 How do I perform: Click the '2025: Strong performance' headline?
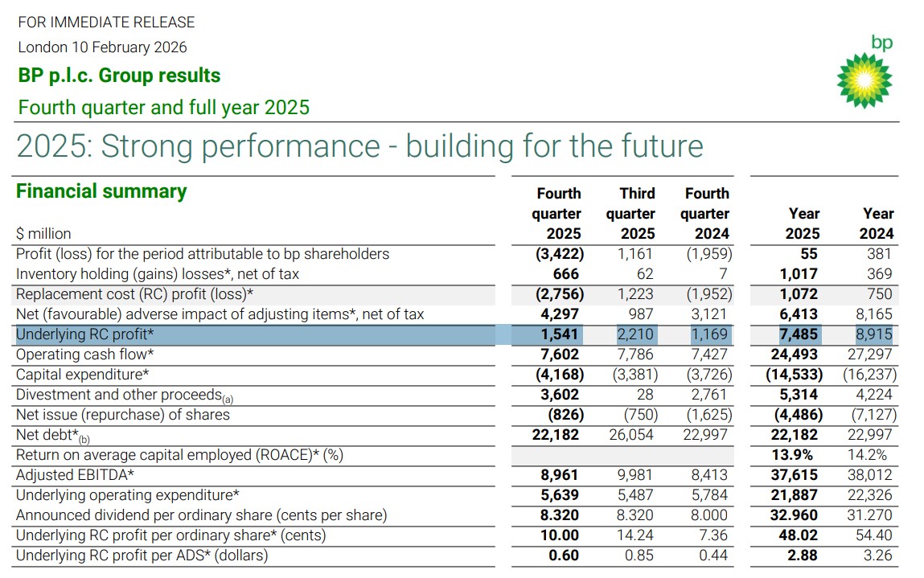pyautogui.click(x=359, y=146)
